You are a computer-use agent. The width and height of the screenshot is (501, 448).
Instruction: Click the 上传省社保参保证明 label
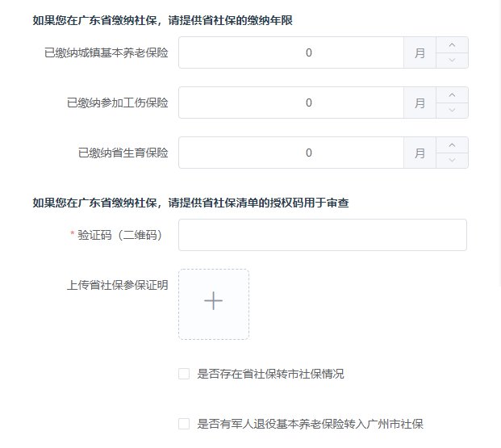[x=118, y=285]
